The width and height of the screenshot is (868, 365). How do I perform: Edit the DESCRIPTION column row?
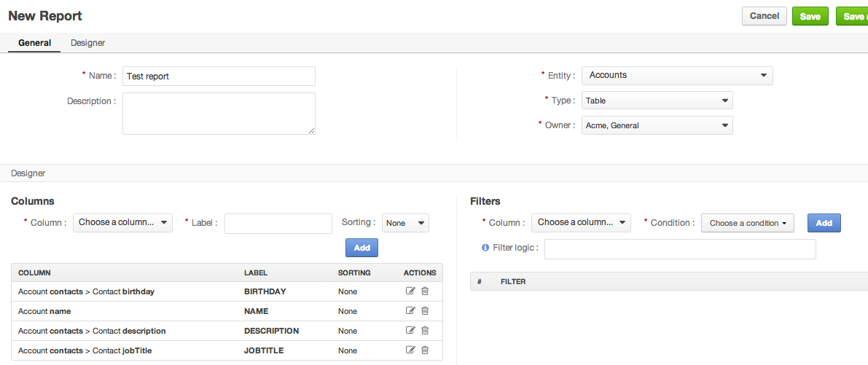pos(410,330)
